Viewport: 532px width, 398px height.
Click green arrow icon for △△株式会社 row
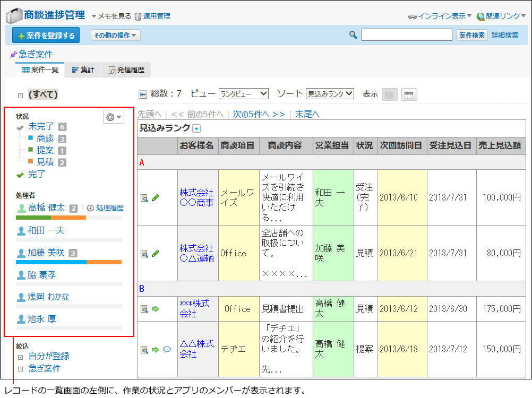pyautogui.click(x=156, y=350)
